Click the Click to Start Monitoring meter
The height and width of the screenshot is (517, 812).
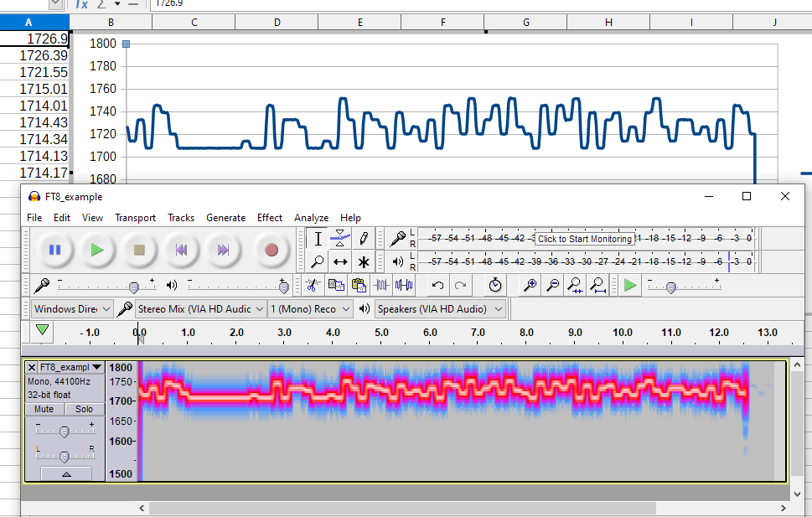tap(585, 239)
